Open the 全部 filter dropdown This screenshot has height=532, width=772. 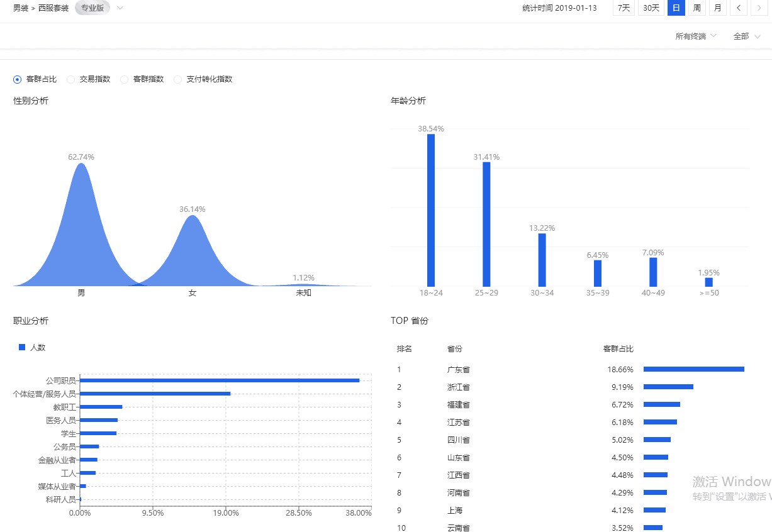coord(746,36)
